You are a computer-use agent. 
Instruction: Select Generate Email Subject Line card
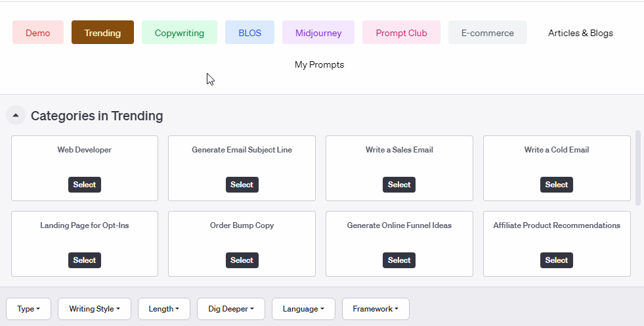coord(242,185)
